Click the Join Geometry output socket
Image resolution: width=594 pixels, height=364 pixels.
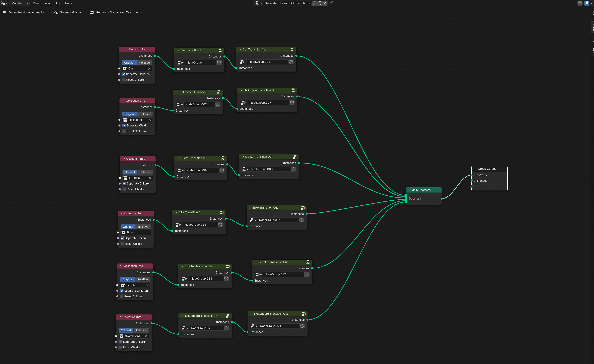tap(442, 199)
